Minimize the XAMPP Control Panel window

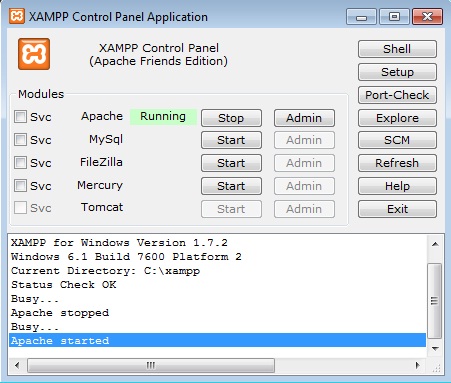pyautogui.click(x=361, y=17)
